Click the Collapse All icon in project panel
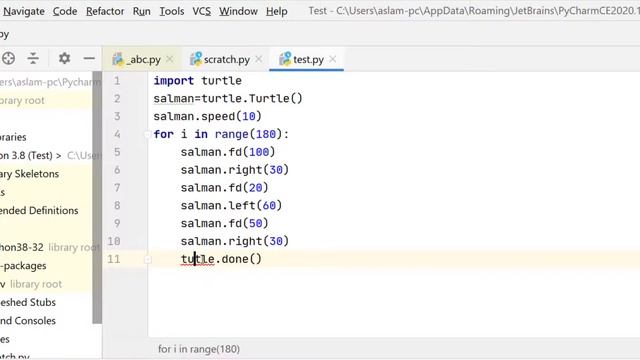The image size is (640, 360). click(x=33, y=58)
